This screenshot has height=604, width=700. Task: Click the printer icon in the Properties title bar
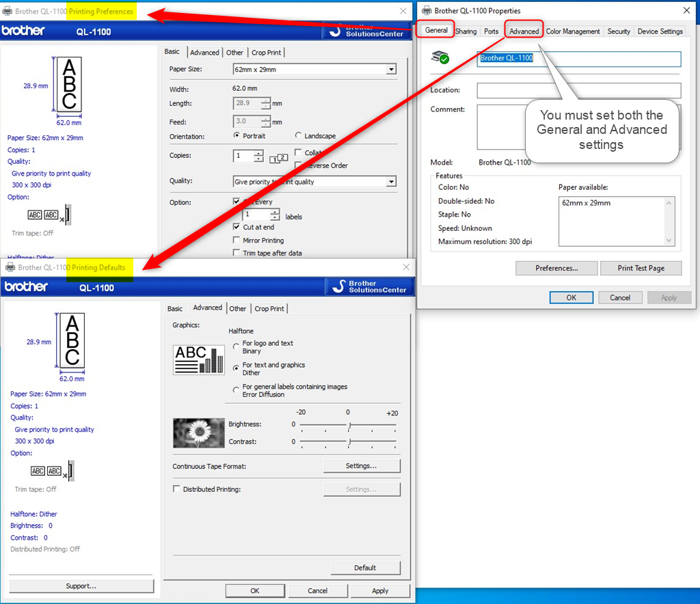[427, 11]
